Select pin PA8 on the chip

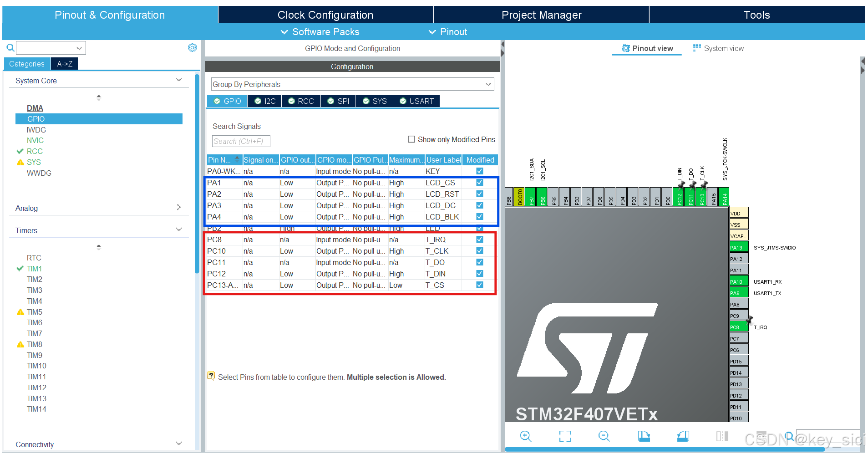tap(739, 304)
